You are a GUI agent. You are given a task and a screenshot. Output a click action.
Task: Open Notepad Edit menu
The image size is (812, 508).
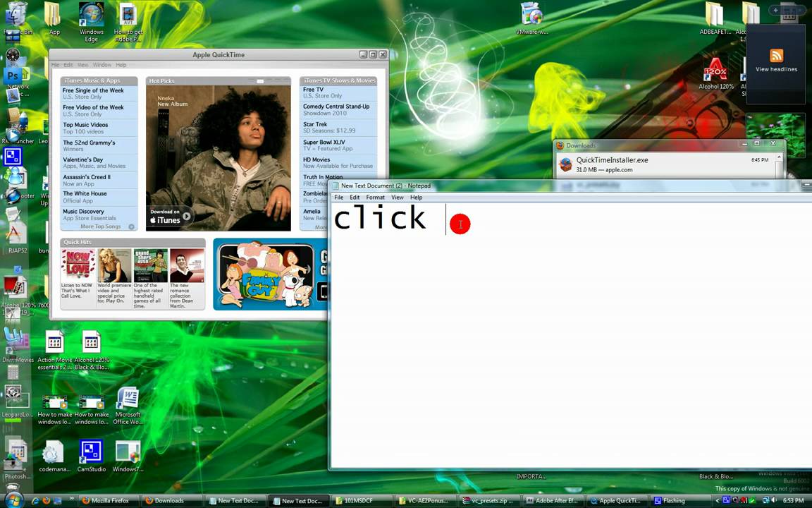[355, 198]
